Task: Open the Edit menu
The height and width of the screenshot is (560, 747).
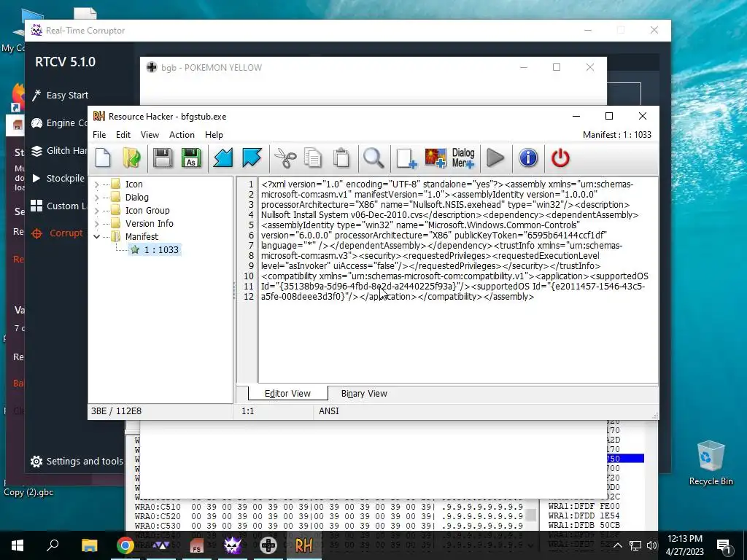Action: [x=123, y=135]
